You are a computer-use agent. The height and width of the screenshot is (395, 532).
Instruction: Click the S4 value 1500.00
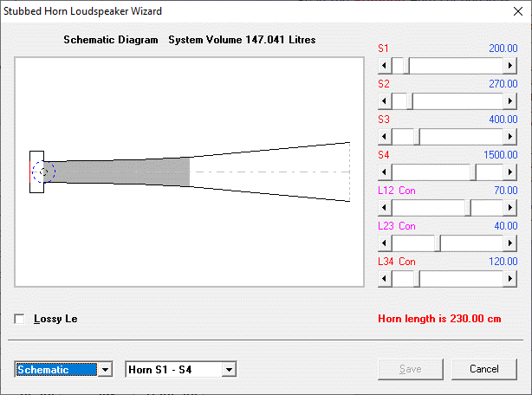click(501, 155)
